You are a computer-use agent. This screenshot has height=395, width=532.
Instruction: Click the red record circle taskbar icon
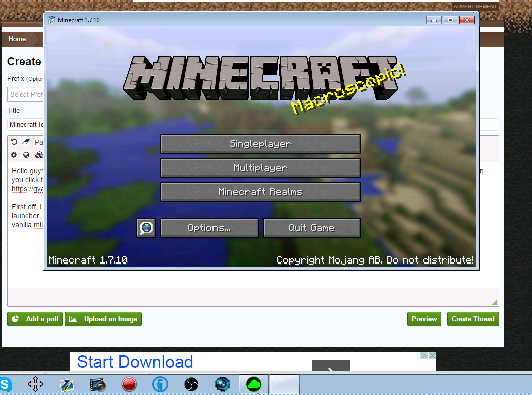[x=129, y=385]
